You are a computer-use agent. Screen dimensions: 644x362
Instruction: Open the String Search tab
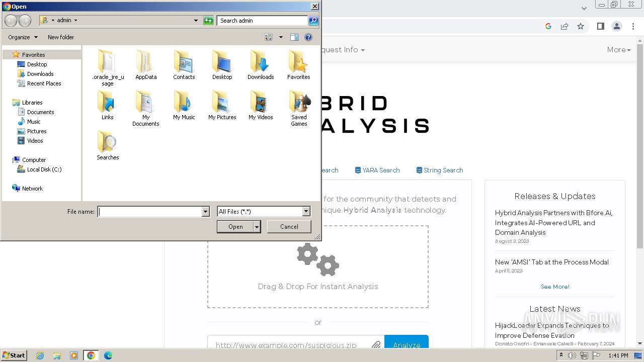[x=439, y=170]
